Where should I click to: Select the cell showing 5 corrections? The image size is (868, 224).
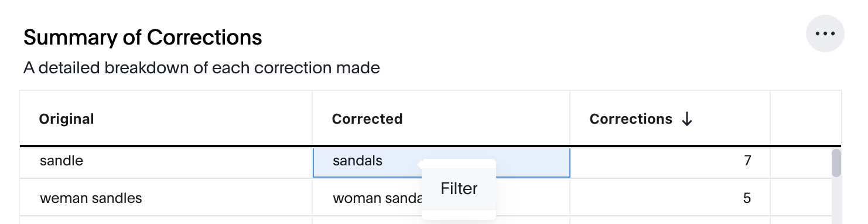click(x=670, y=198)
